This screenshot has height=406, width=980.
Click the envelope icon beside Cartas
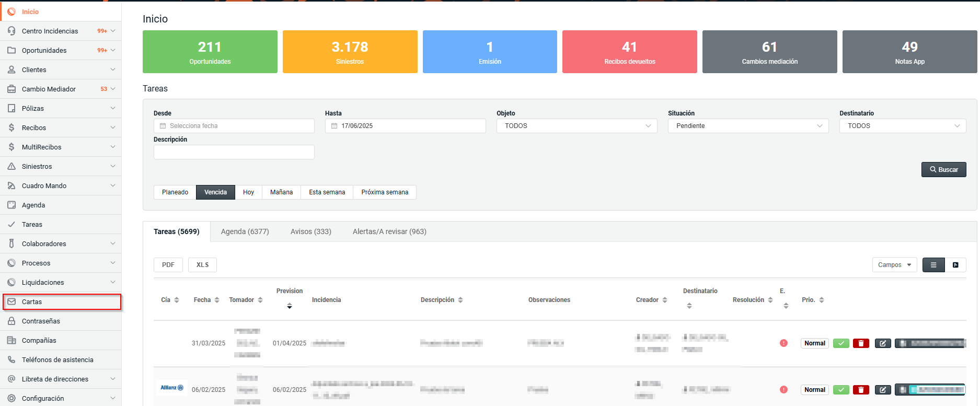(x=11, y=301)
